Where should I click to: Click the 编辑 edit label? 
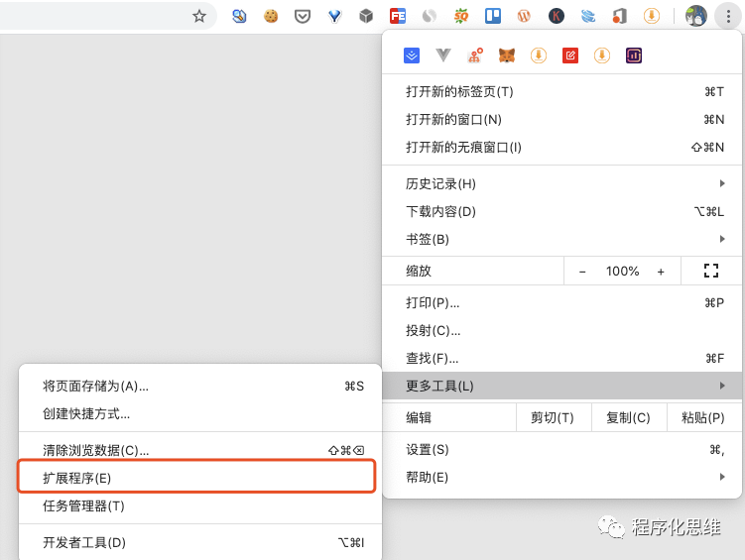tap(419, 417)
